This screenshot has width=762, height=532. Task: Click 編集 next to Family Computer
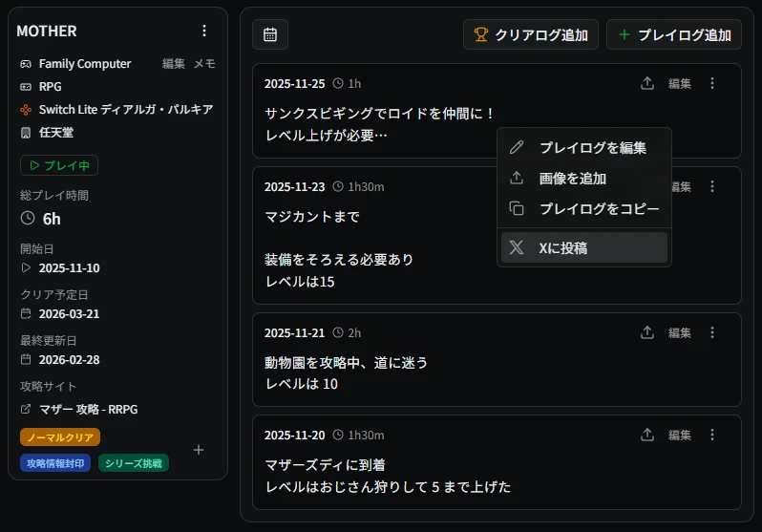pyautogui.click(x=174, y=64)
